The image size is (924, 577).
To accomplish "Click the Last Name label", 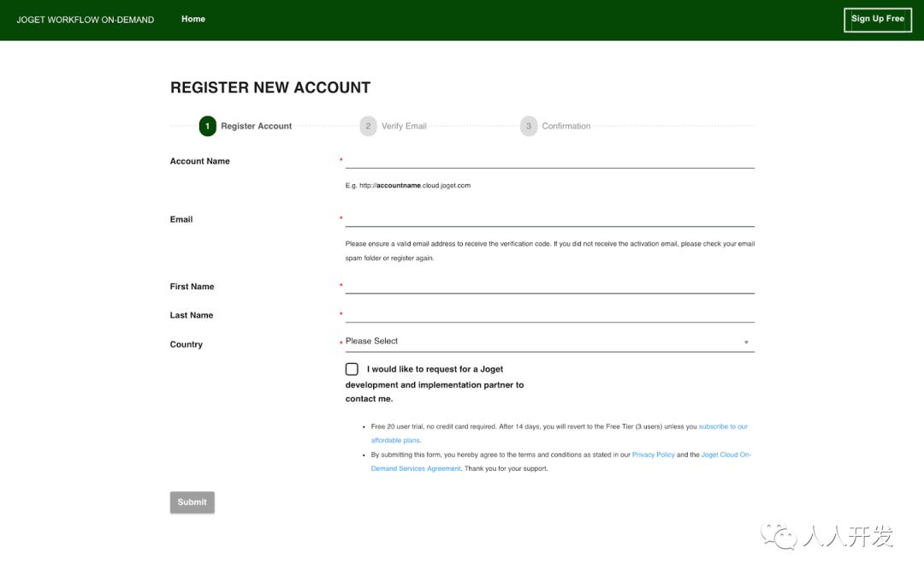I will click(192, 315).
